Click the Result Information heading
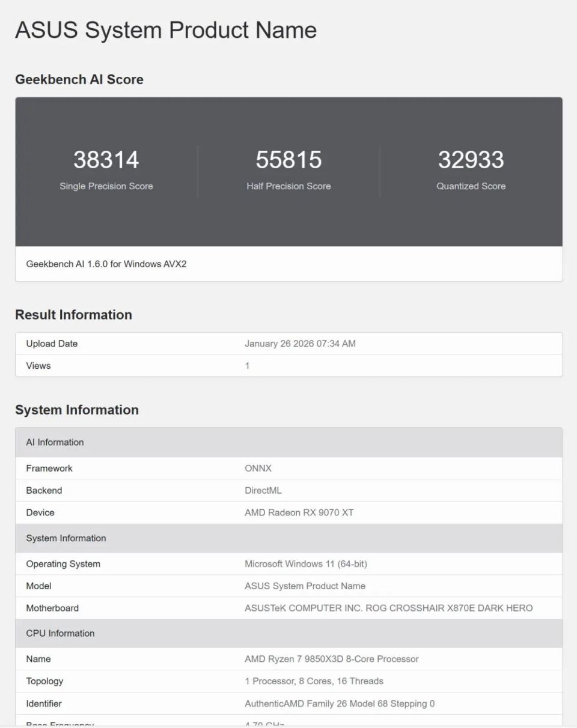577x728 pixels. (73, 315)
